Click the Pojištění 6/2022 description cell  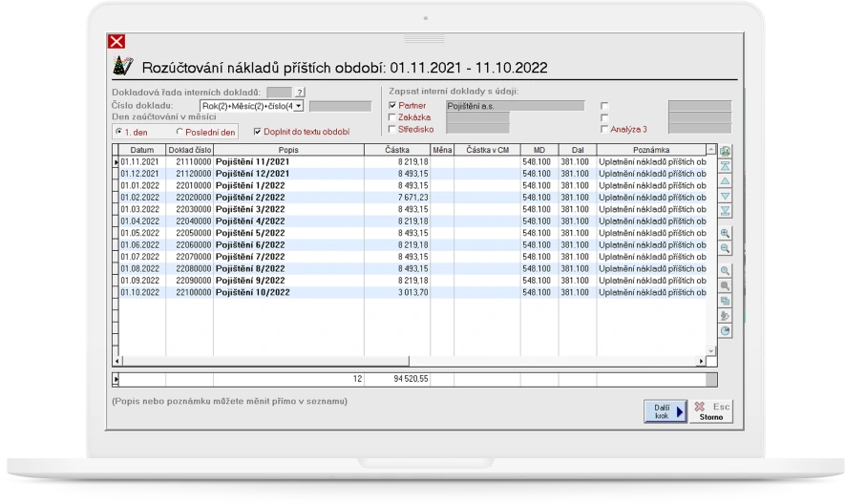pos(289,244)
